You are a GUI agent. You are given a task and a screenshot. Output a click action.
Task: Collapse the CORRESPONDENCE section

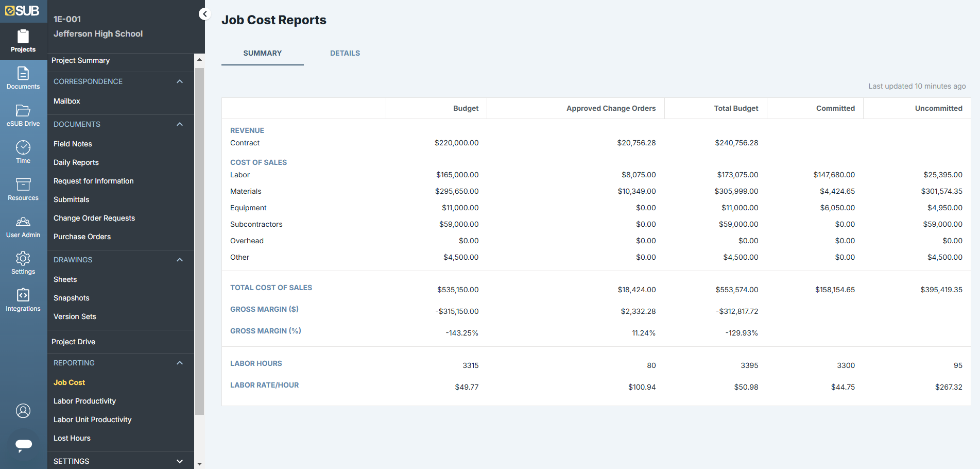pyautogui.click(x=180, y=81)
